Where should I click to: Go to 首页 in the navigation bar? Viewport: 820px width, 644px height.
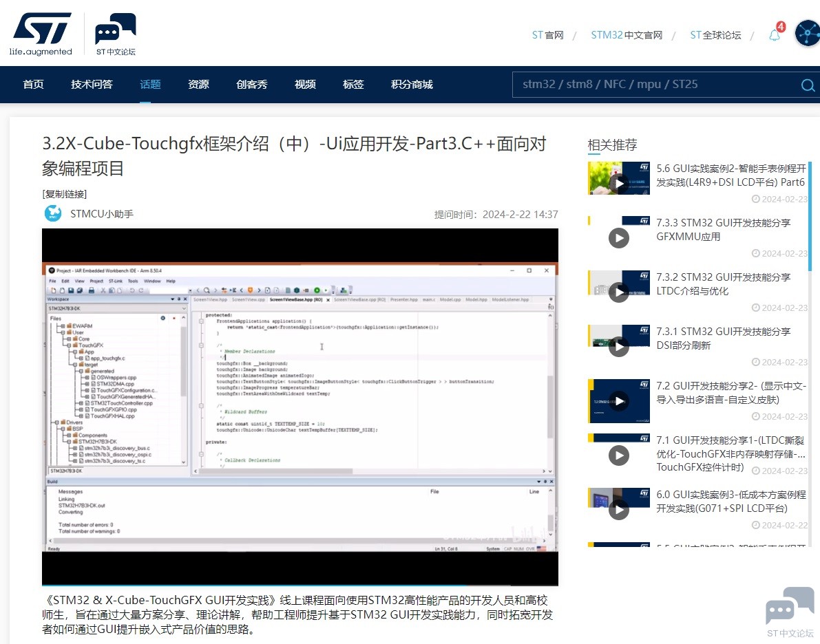tap(34, 84)
